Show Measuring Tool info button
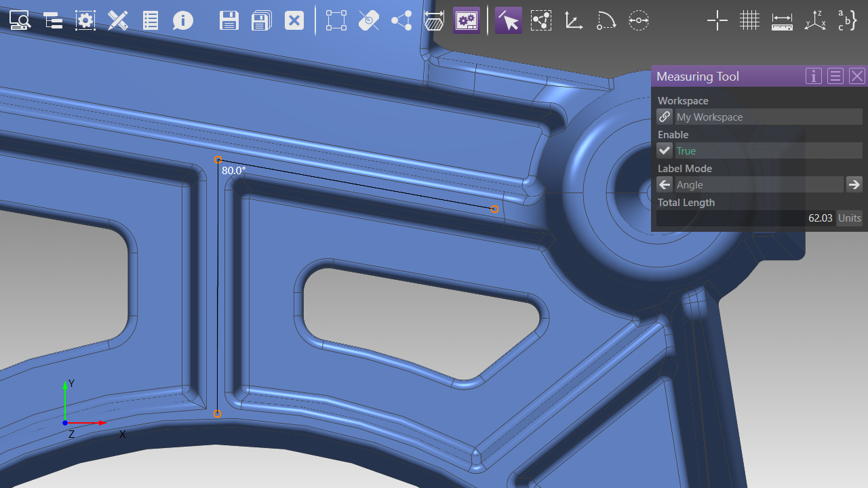The height and width of the screenshot is (488, 868). 814,76
